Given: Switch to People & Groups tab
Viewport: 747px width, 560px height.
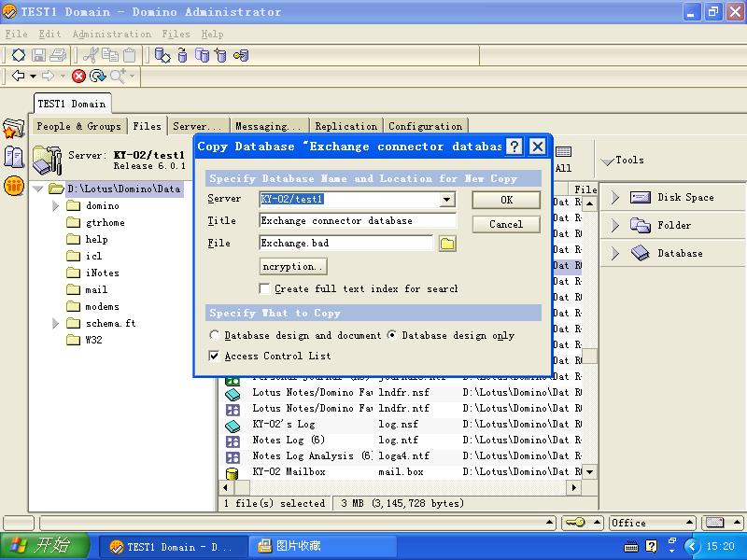Looking at the screenshot, I should (79, 126).
